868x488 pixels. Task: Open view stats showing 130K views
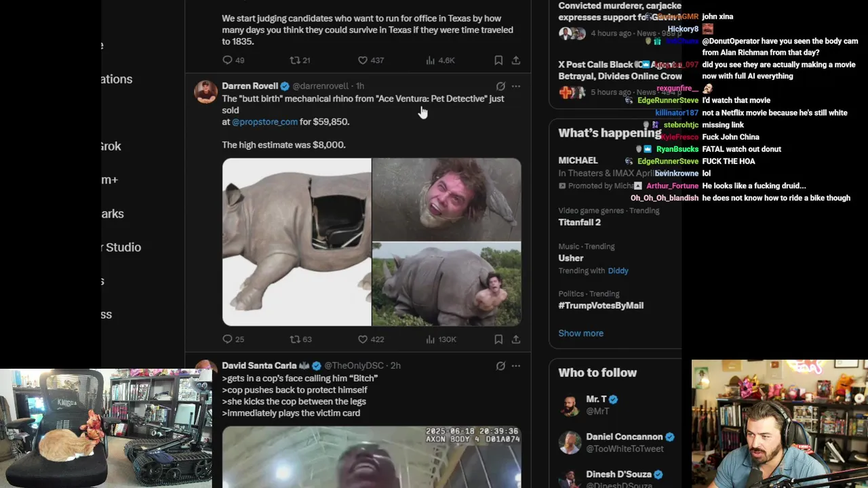[430, 339]
